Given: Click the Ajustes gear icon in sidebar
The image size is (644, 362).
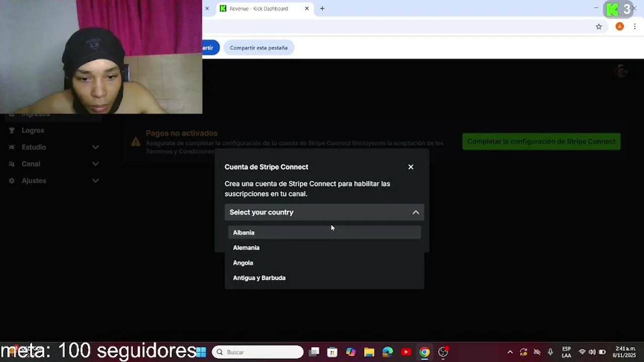Looking at the screenshot, I should tap(12, 180).
